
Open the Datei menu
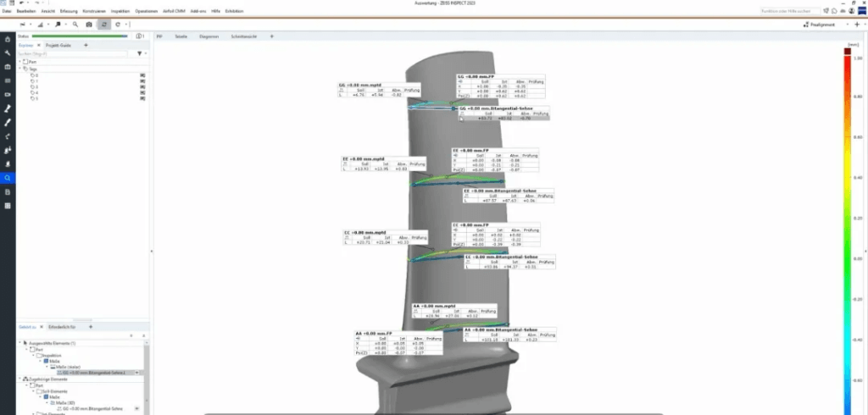(7, 11)
